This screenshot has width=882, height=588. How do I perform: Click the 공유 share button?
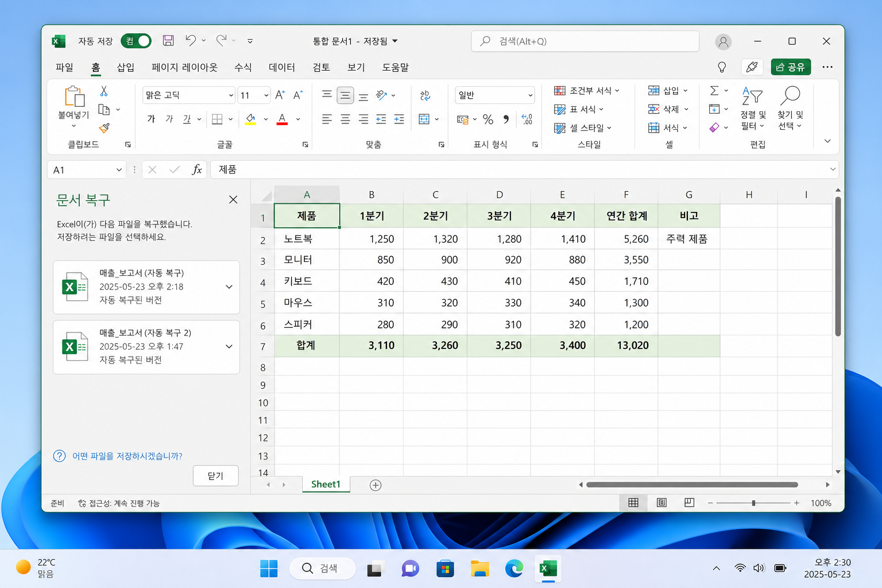click(x=791, y=67)
